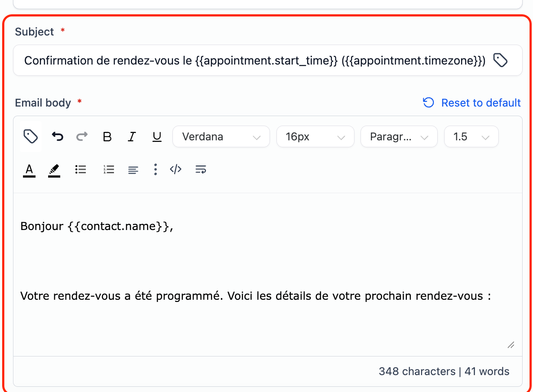Toggle the text wrap icon
Screen dimensions: 533x392
(201, 169)
